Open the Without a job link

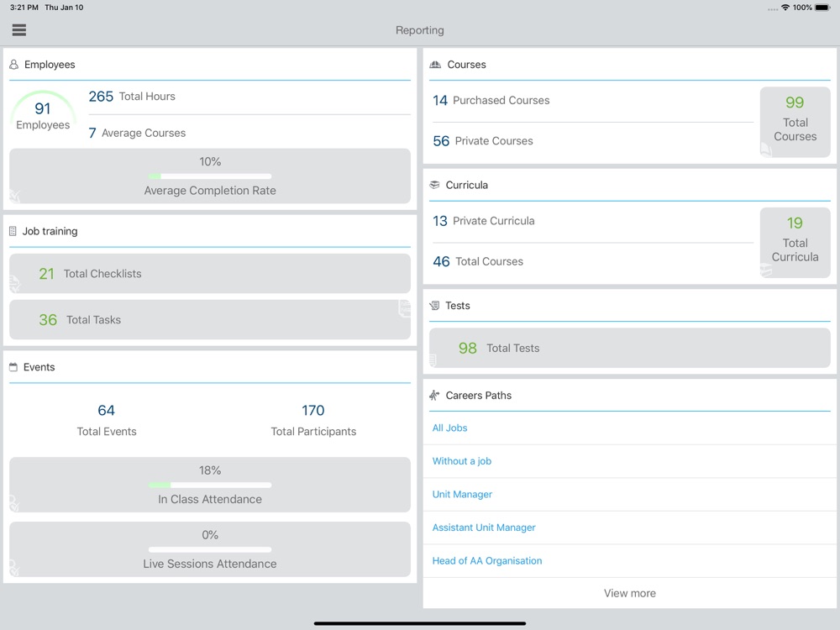pyautogui.click(x=462, y=460)
